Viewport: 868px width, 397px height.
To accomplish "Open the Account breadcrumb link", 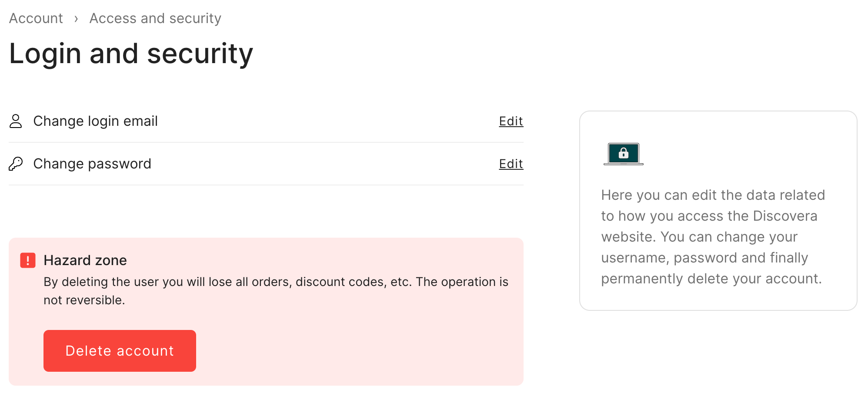I will pyautogui.click(x=35, y=18).
